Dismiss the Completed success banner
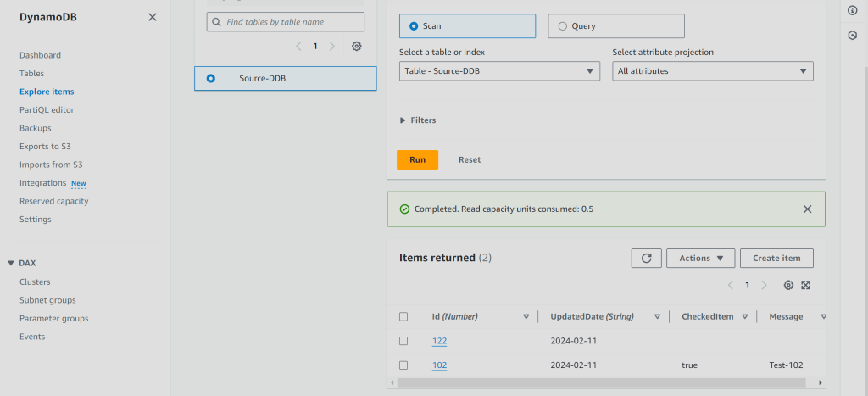 [x=807, y=209]
